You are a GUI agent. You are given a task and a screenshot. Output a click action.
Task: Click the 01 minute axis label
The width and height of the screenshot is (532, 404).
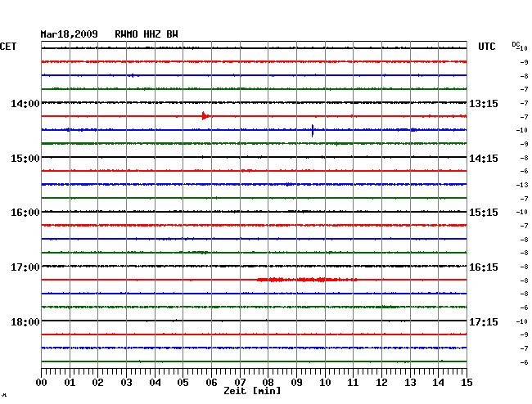70,382
